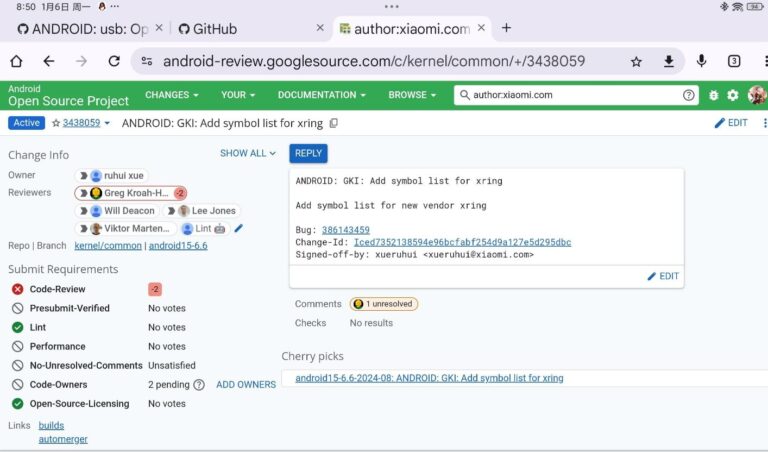Expand SHOW ALL in Change Info
Image resolution: width=768 pixels, height=452 pixels.
click(248, 153)
